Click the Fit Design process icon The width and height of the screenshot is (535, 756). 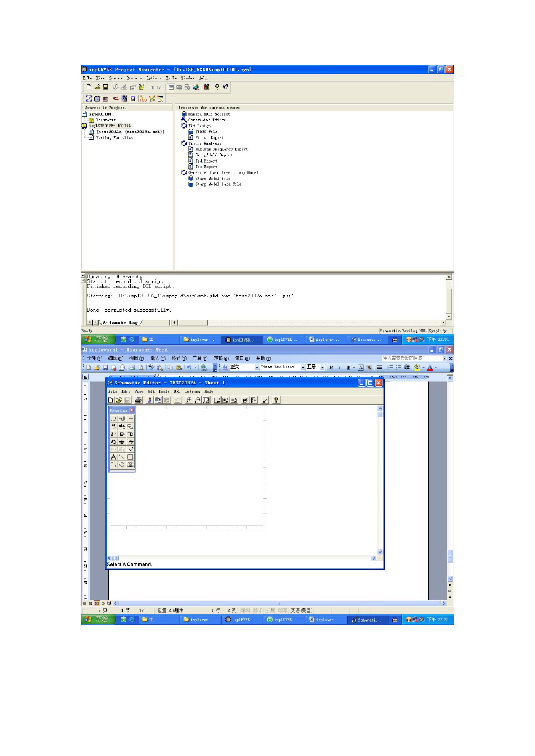(x=183, y=126)
